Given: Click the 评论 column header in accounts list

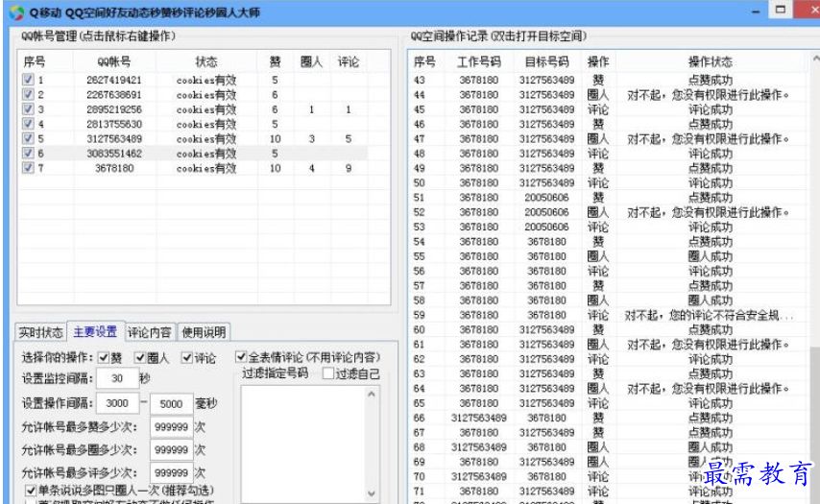Looking at the screenshot, I should (349, 61).
